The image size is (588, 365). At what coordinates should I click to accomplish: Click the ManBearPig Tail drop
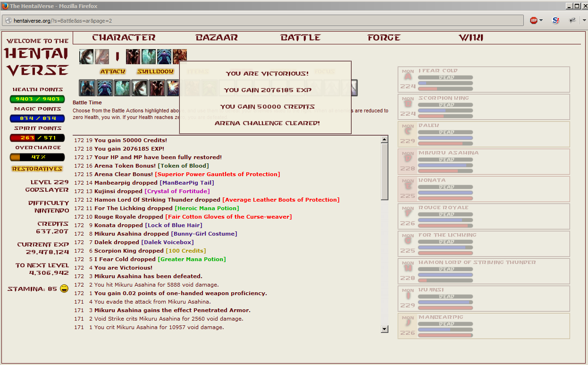point(187,183)
